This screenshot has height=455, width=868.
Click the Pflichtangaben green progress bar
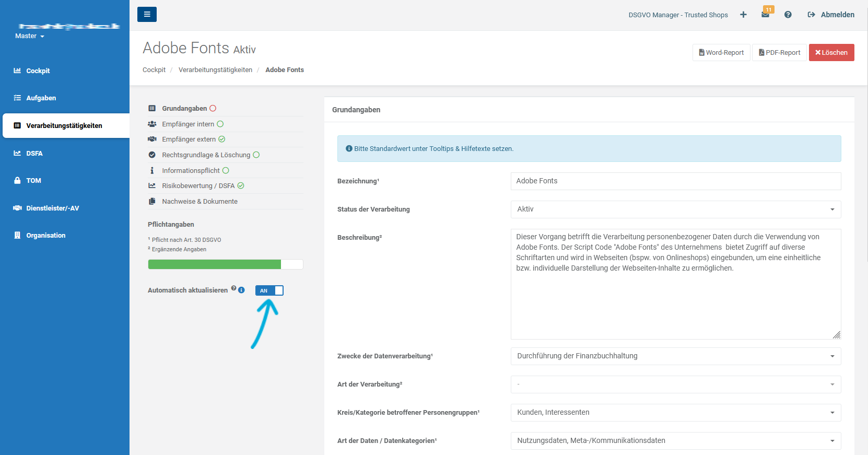215,264
